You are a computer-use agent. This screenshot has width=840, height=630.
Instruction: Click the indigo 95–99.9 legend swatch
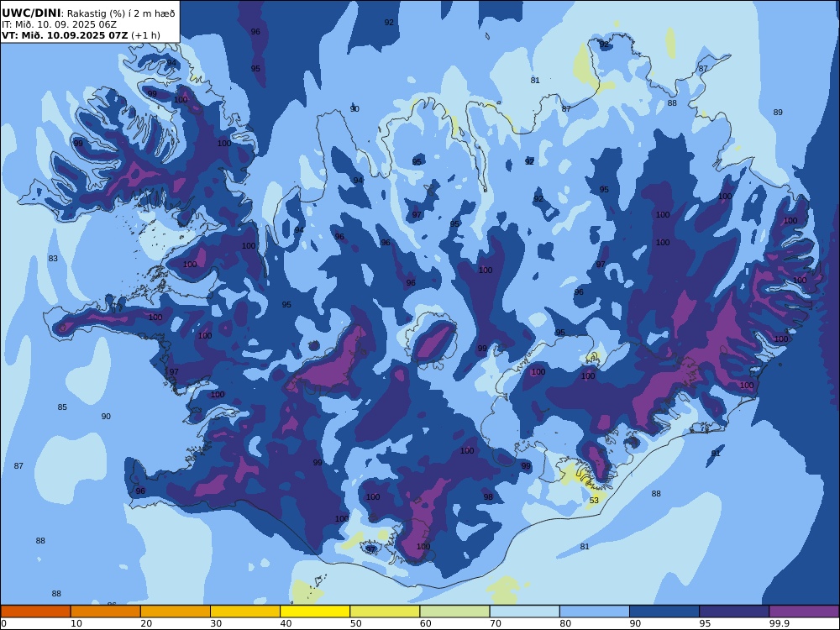coord(734,612)
